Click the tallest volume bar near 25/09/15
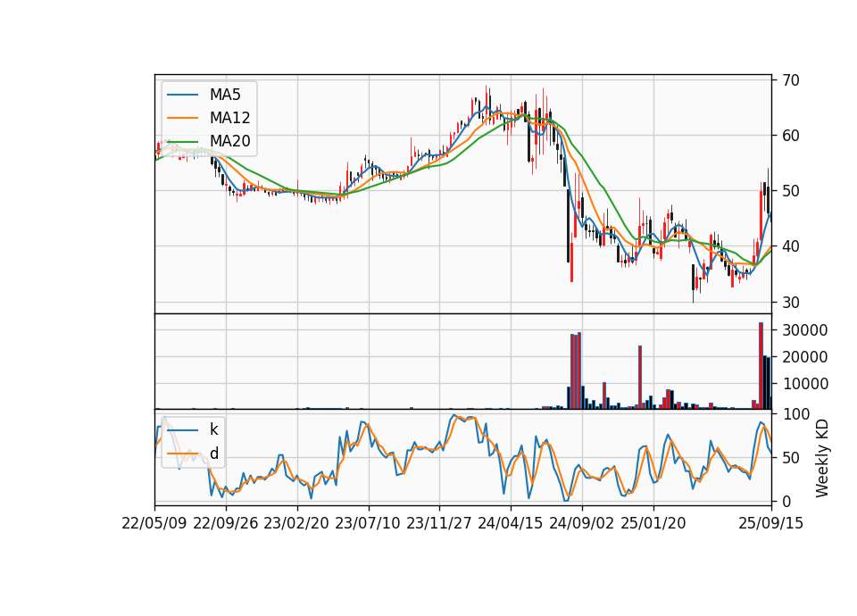This screenshot has height=616, width=857. [761, 366]
